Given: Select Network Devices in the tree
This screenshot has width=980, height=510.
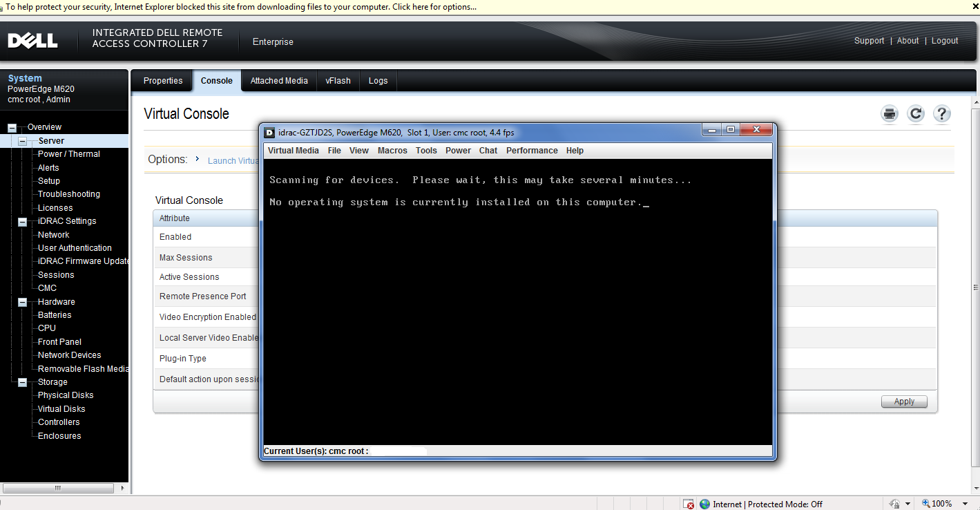Looking at the screenshot, I should click(70, 355).
